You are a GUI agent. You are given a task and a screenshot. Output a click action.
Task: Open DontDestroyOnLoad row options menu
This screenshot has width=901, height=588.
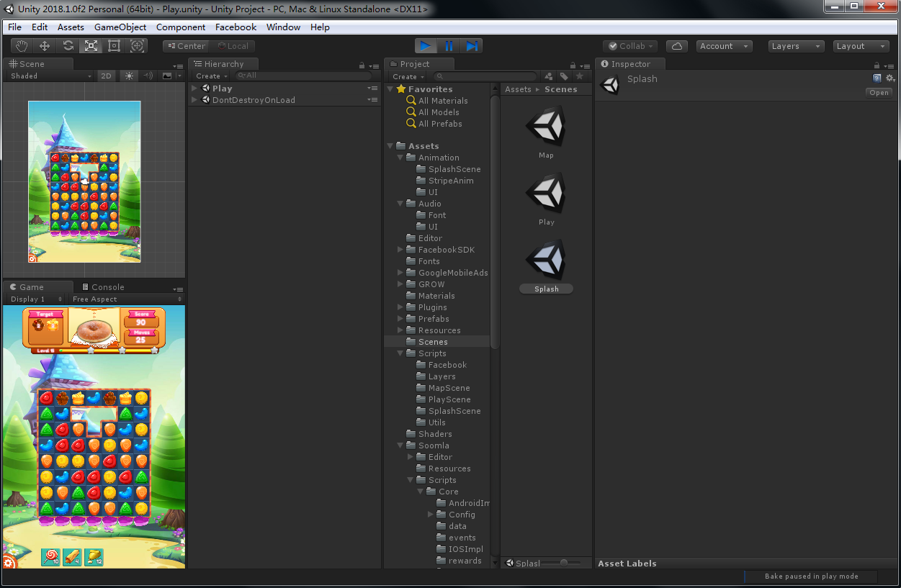[372, 100]
